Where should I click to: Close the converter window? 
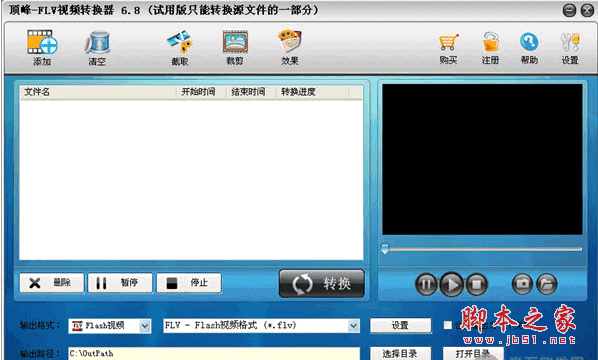tap(587, 10)
